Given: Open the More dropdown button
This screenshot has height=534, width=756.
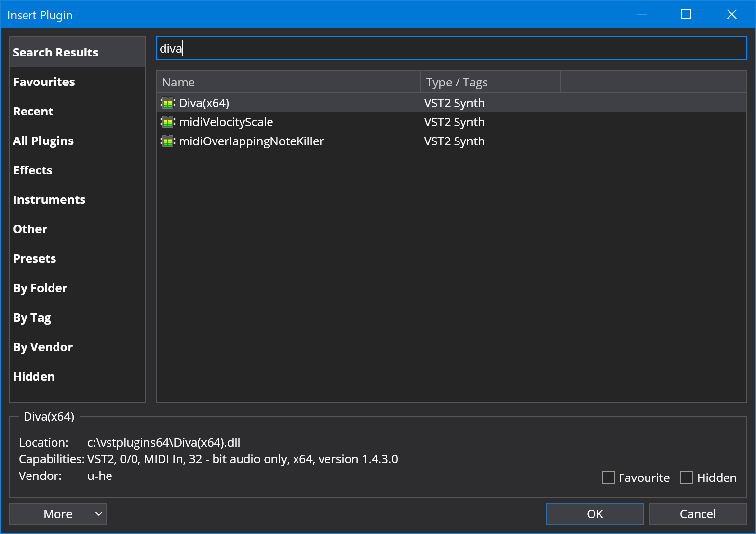Looking at the screenshot, I should (58, 514).
